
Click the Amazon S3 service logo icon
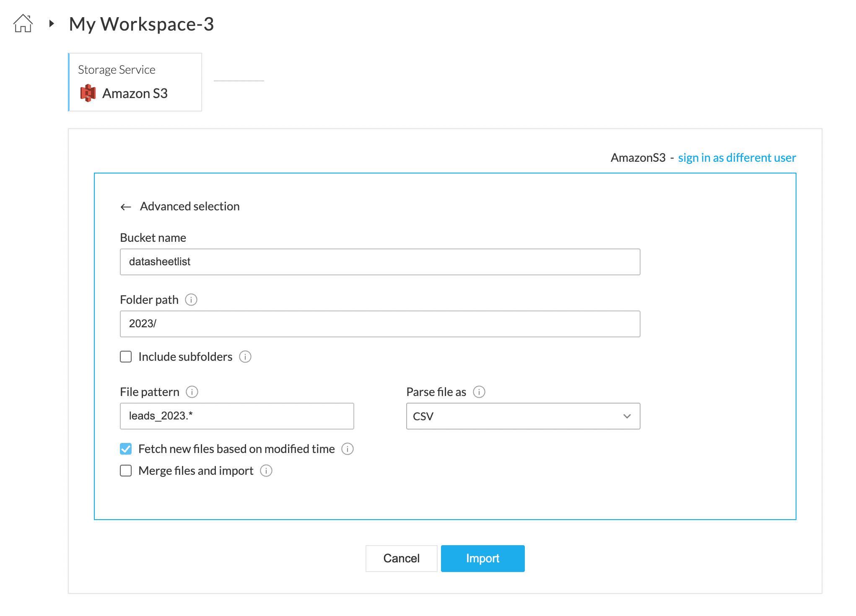(88, 93)
